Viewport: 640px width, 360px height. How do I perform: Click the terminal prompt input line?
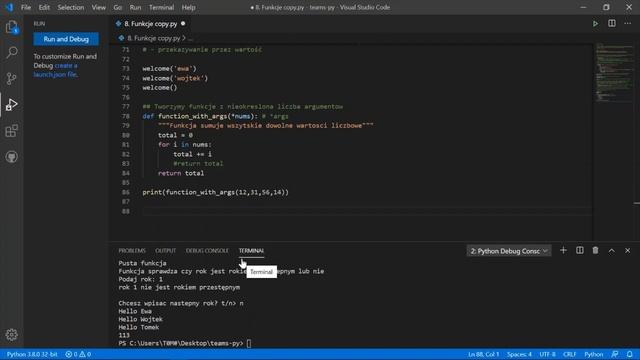[x=185, y=343]
